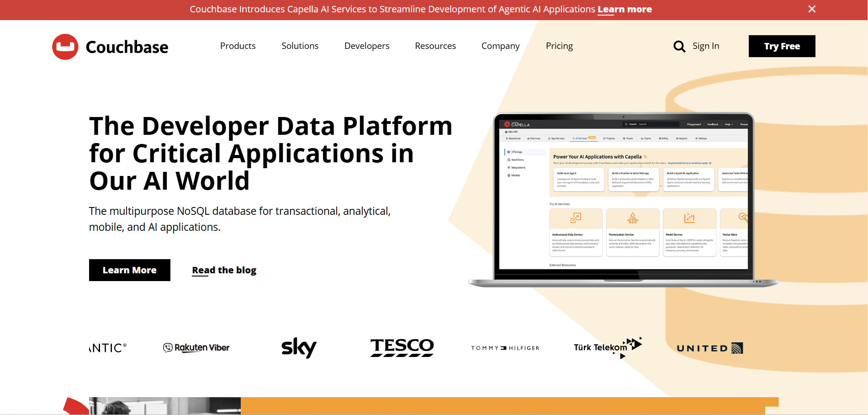Open the Solutions menu
Image resolution: width=868 pixels, height=415 pixels.
click(x=300, y=46)
